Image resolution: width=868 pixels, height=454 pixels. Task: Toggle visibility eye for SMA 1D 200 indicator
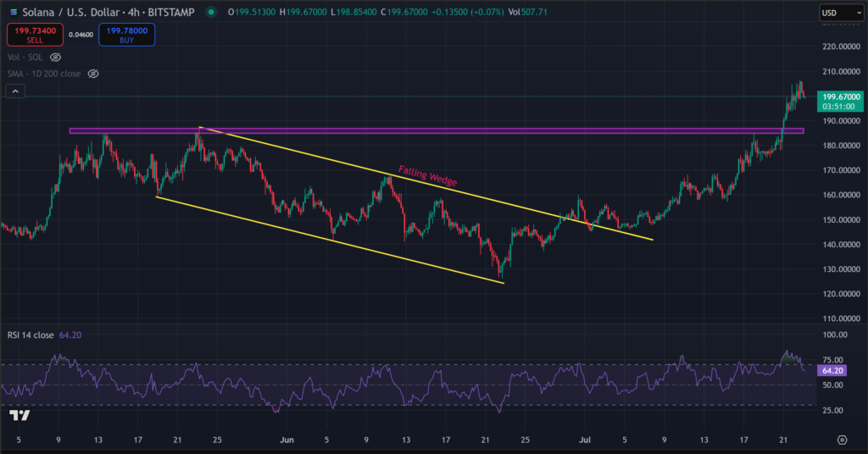point(93,74)
